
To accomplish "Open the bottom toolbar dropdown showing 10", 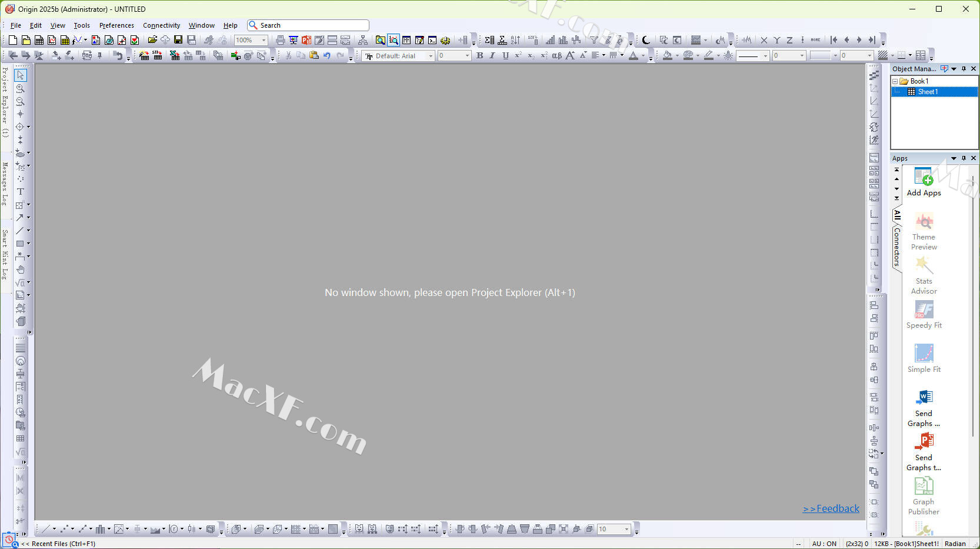I will pos(626,530).
